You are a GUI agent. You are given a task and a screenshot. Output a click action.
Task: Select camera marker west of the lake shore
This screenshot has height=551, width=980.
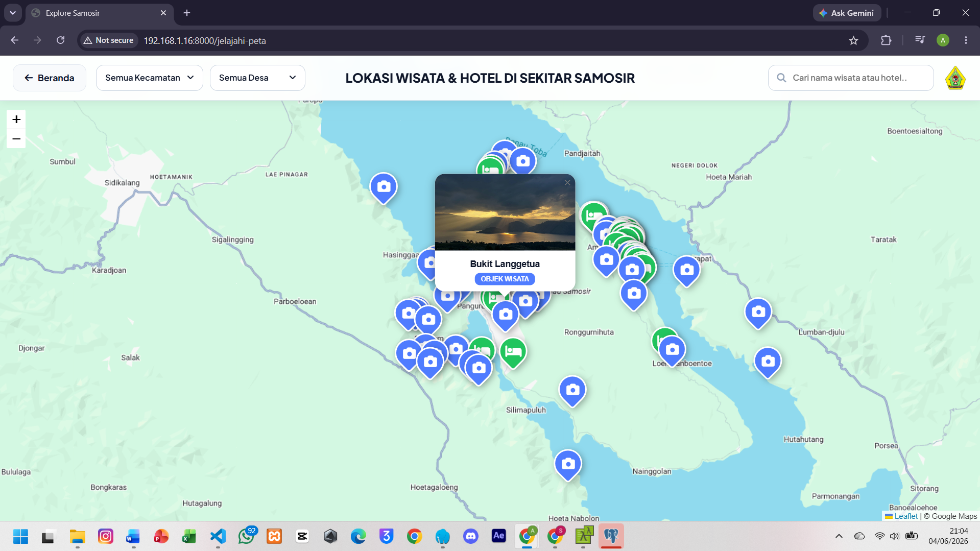point(384,188)
